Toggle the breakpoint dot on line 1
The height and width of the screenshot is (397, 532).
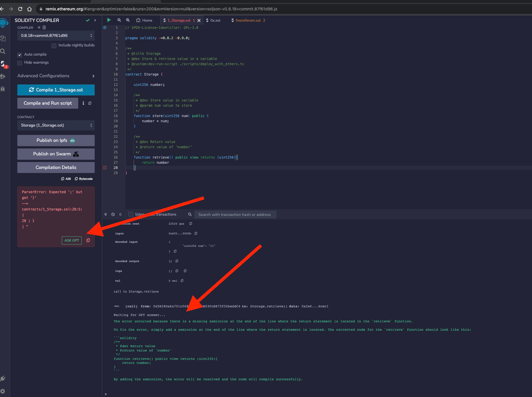coord(105,27)
